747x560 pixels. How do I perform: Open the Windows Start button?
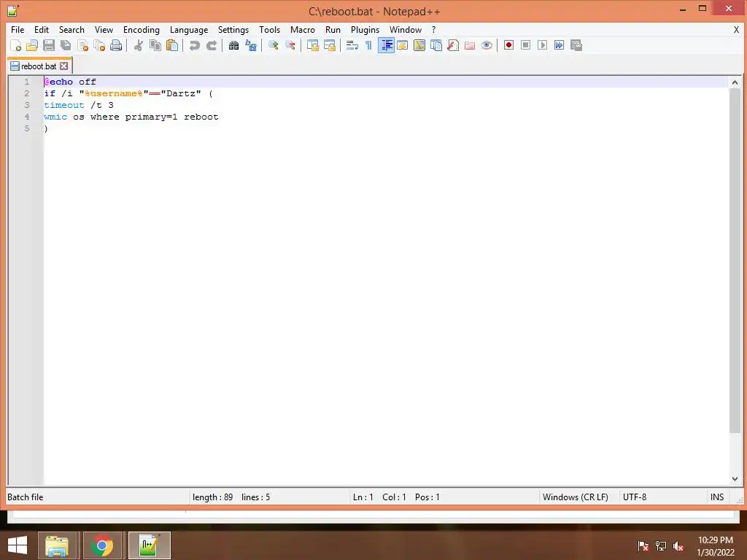click(18, 545)
